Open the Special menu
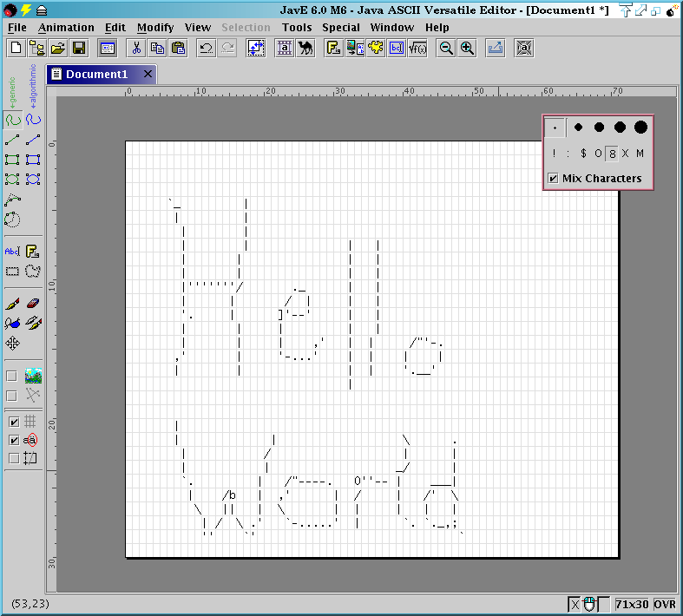Image resolution: width=683 pixels, height=616 pixels. click(341, 28)
